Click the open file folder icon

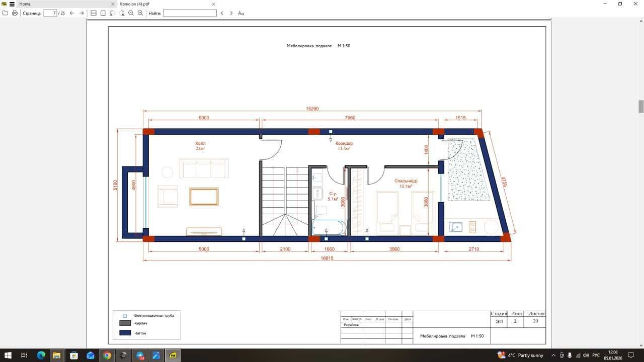(5, 13)
